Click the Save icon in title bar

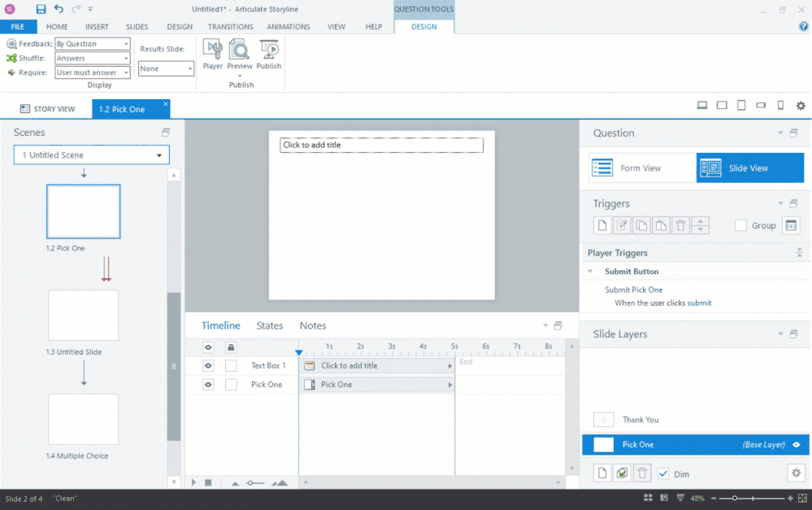(x=41, y=9)
